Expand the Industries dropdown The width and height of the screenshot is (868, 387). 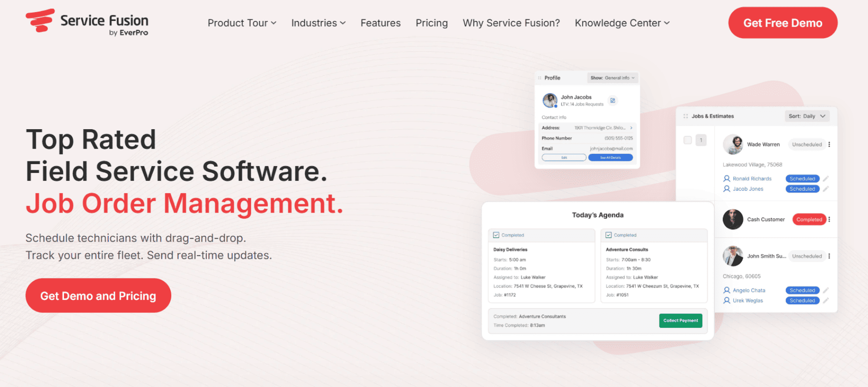coord(318,23)
